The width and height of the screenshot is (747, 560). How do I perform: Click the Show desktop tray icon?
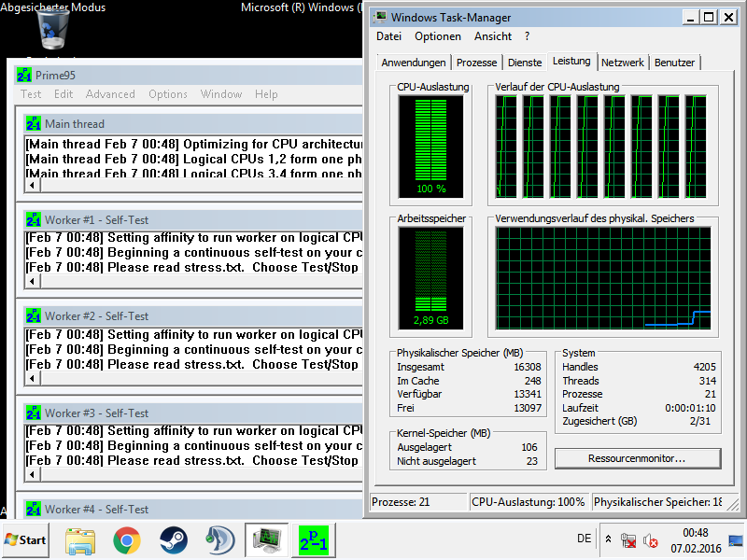click(737, 540)
